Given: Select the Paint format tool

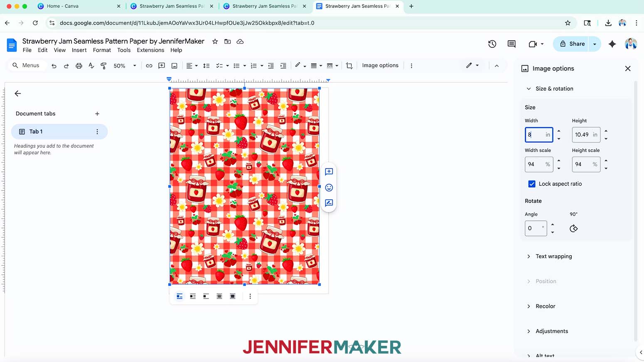Looking at the screenshot, I should pos(103,66).
